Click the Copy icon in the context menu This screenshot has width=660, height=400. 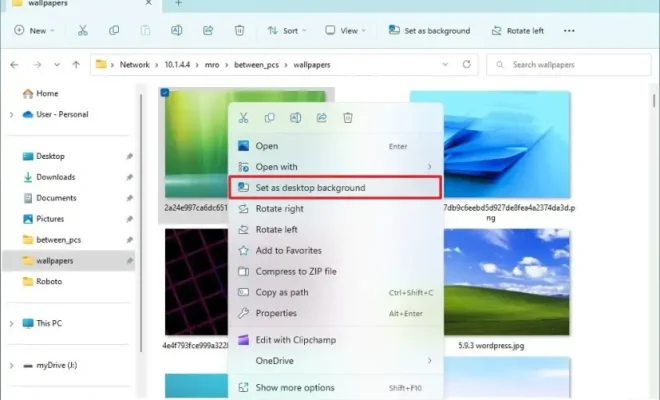point(269,118)
